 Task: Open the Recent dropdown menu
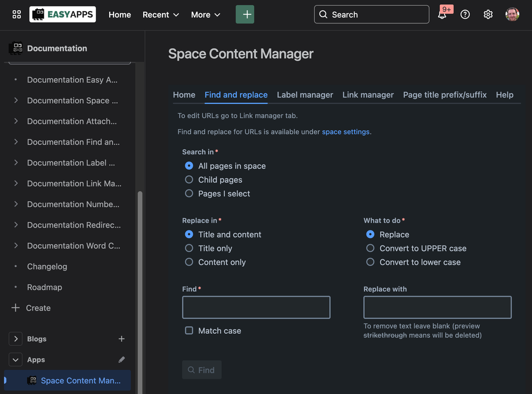click(x=161, y=14)
